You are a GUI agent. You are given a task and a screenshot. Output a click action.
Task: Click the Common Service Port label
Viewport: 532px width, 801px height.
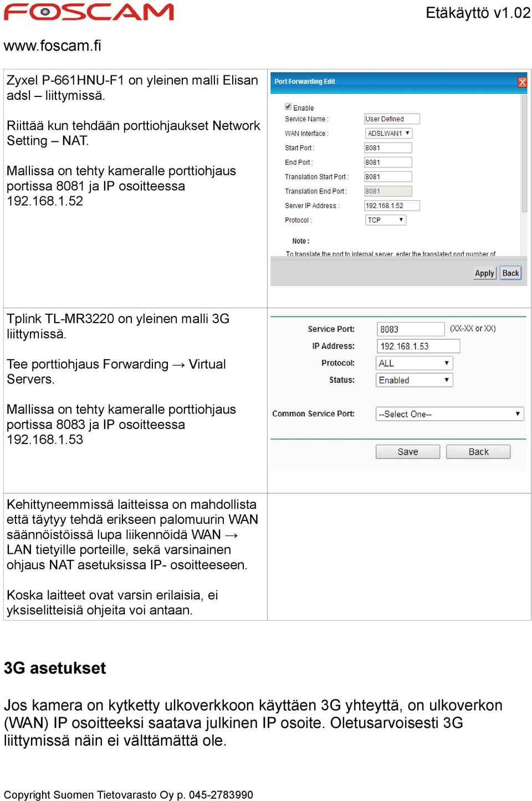(313, 414)
